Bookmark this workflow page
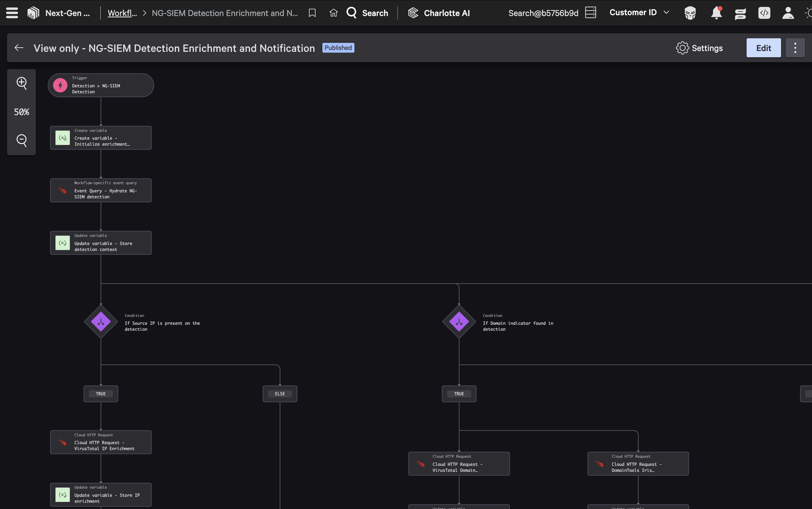The image size is (812, 509). 312,13
